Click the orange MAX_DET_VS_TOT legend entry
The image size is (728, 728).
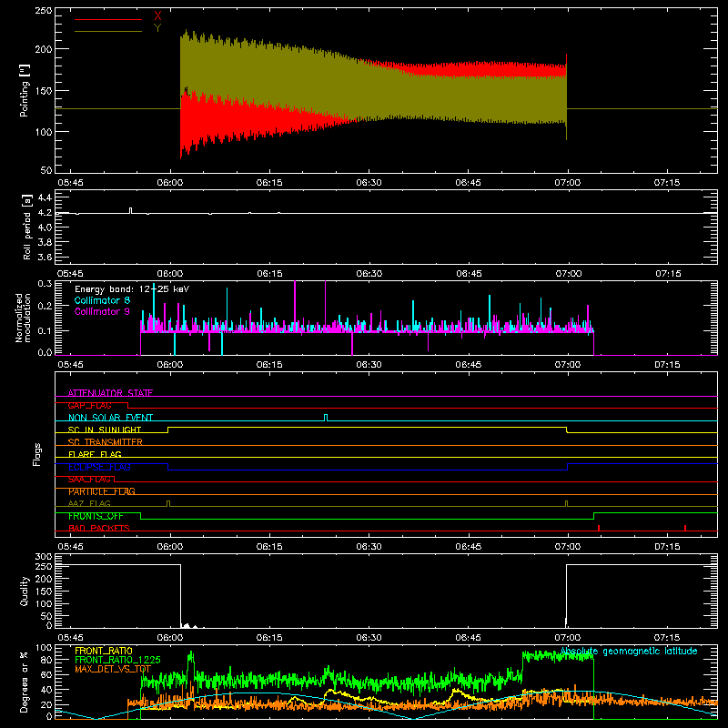113,669
